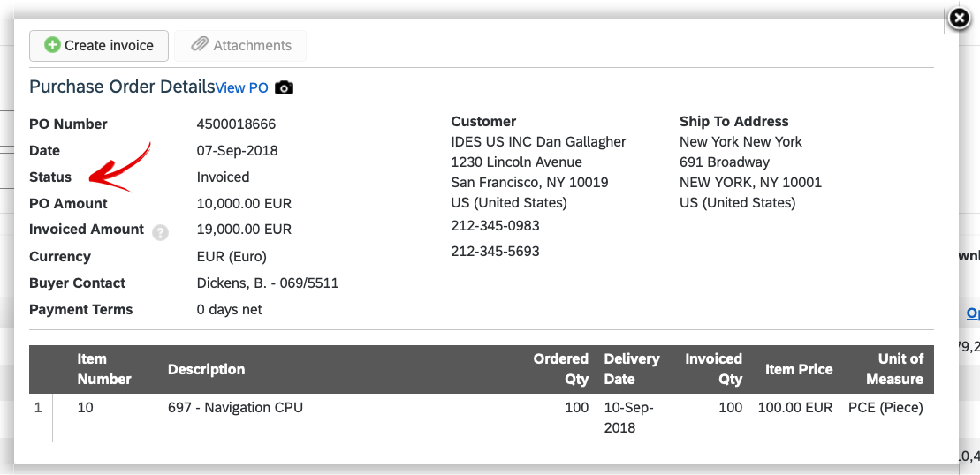
Task: Select the 697 - Navigation CPU row description
Action: [235, 408]
